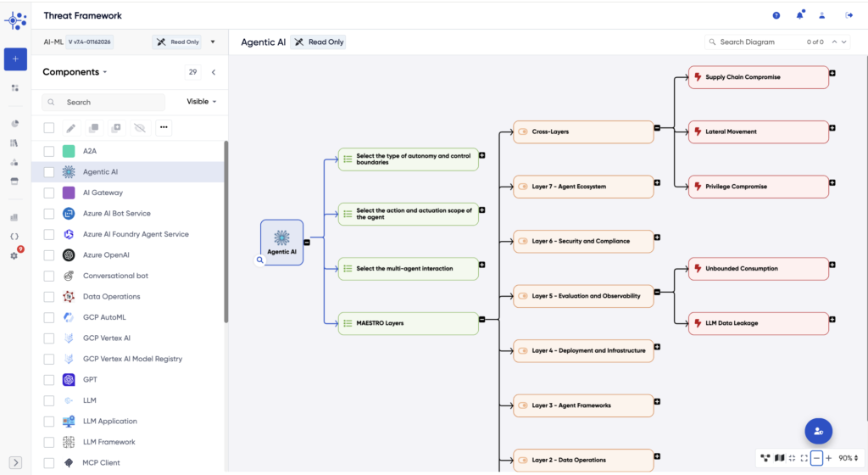Select Azure OpenAI in components list
The height and width of the screenshot is (475, 868).
[x=106, y=254]
